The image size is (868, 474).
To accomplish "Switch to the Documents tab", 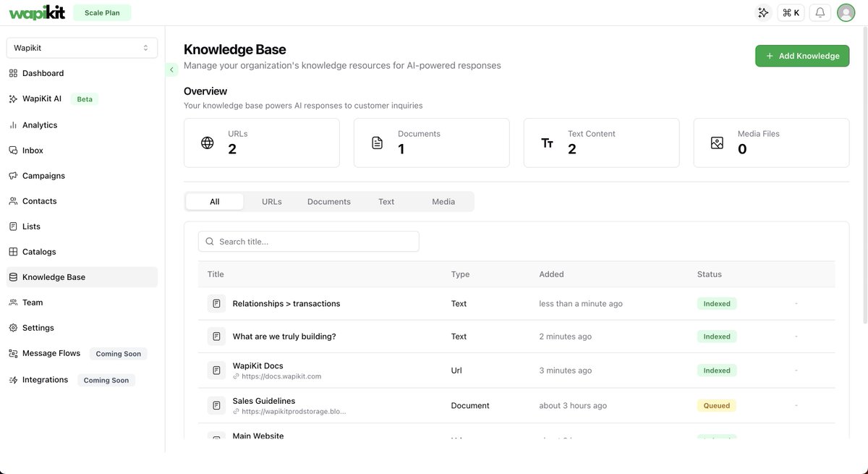I will click(329, 202).
